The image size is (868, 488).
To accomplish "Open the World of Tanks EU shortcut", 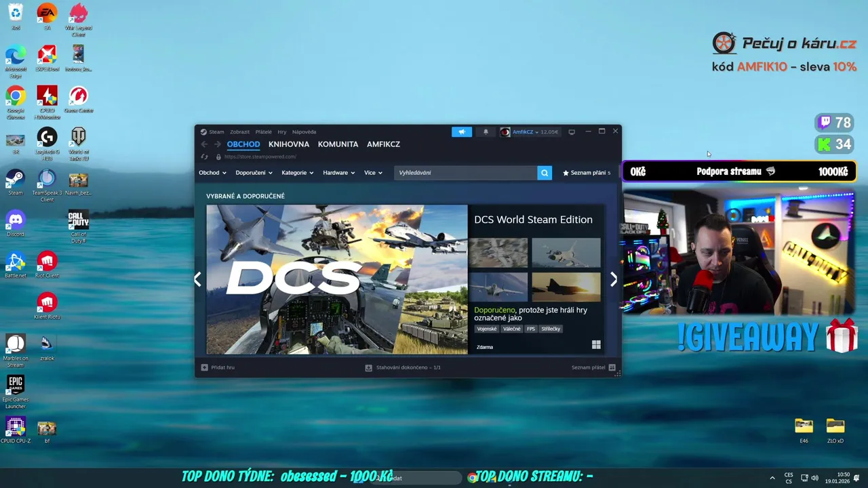I will (79, 144).
